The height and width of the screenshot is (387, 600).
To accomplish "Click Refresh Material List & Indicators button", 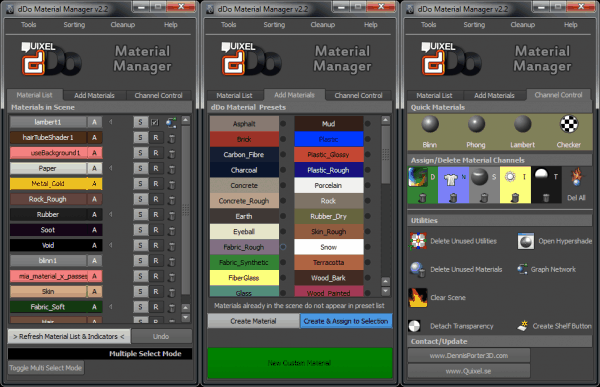I will coord(69,336).
